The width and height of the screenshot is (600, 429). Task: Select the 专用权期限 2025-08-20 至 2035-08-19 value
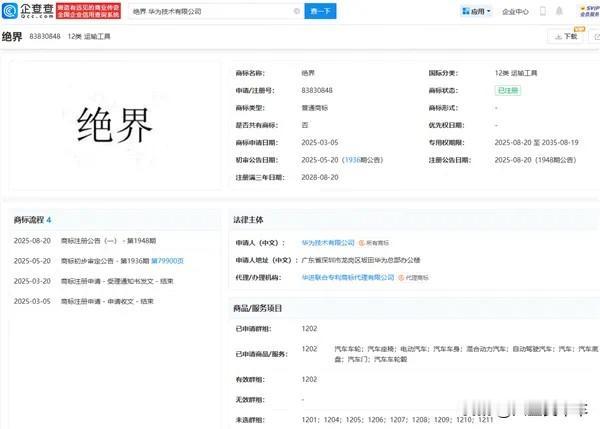(x=536, y=142)
